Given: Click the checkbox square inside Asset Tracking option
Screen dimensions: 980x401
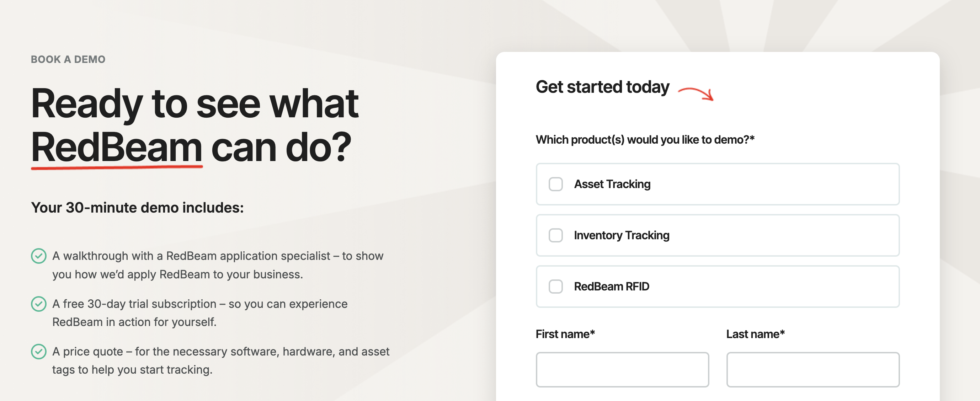Looking at the screenshot, I should point(556,184).
